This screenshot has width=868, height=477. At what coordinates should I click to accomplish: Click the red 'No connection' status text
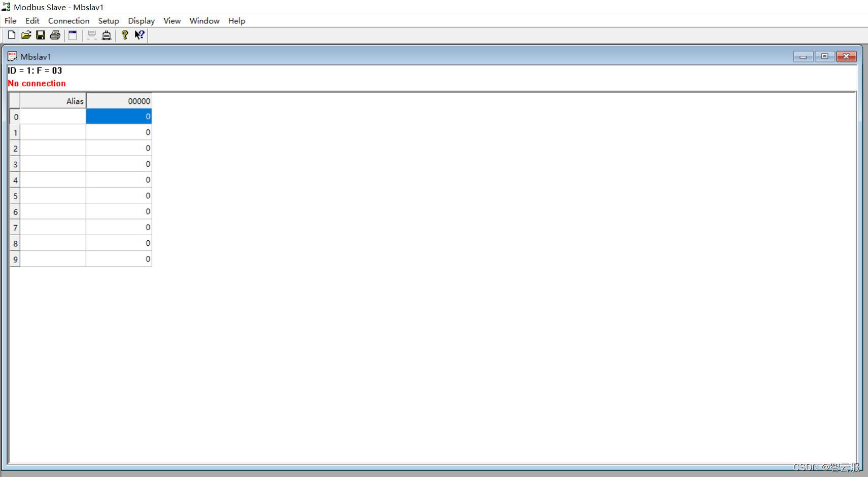point(37,83)
